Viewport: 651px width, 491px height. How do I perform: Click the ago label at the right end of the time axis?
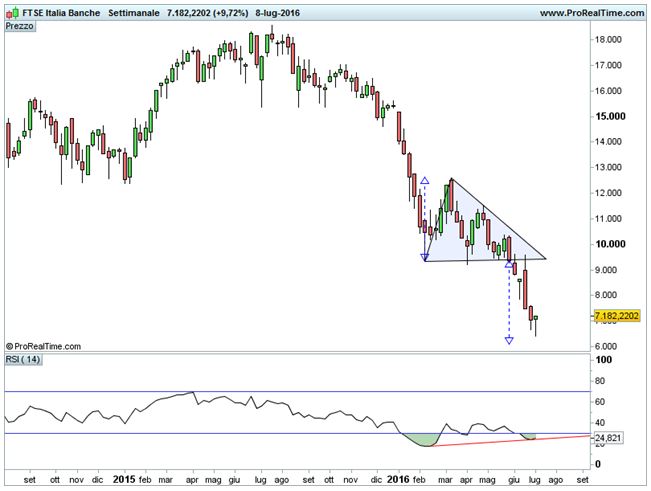coord(556,480)
